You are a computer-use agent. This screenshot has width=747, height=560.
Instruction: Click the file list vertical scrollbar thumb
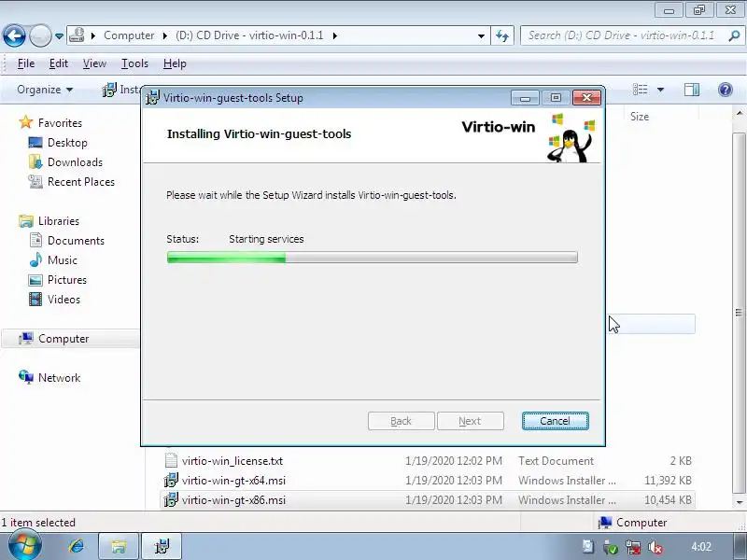(x=739, y=313)
